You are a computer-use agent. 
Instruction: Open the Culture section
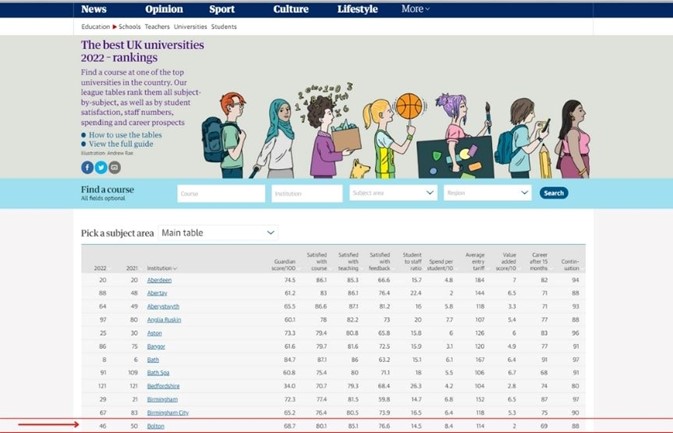[291, 9]
